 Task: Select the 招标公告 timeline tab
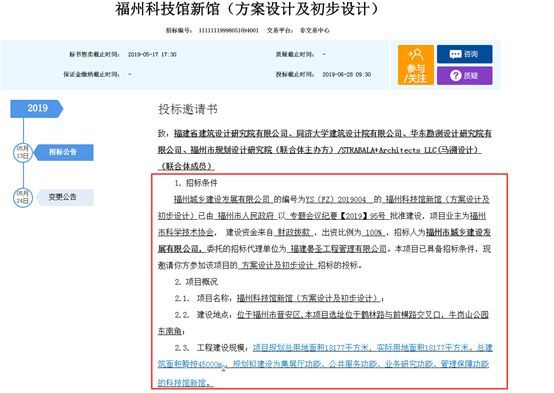coord(64,152)
